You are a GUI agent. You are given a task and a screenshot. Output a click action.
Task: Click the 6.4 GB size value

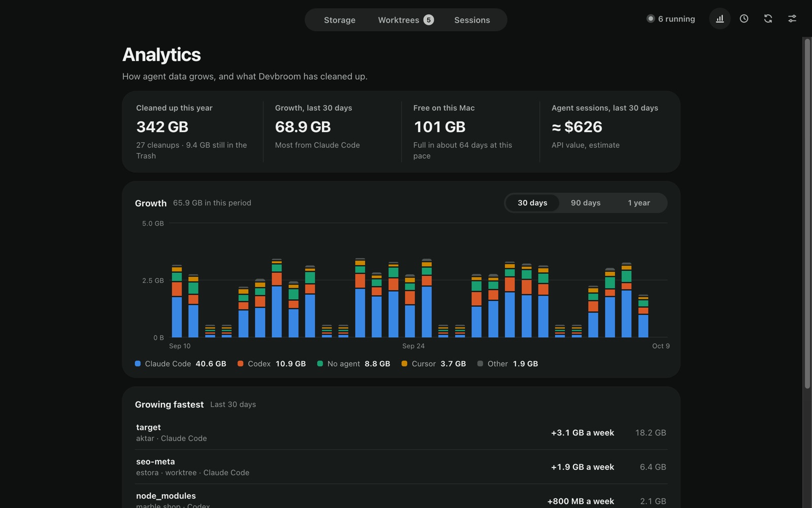(653, 467)
